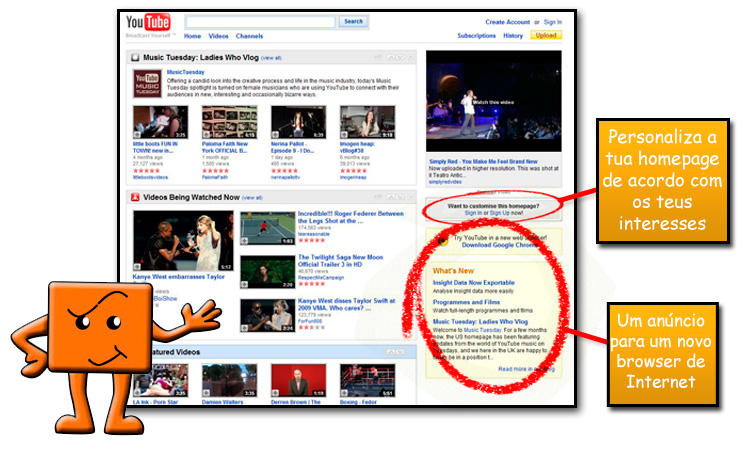750x450 pixels.
Task: Click the Music Tuesday module header icon
Action: click(135, 57)
